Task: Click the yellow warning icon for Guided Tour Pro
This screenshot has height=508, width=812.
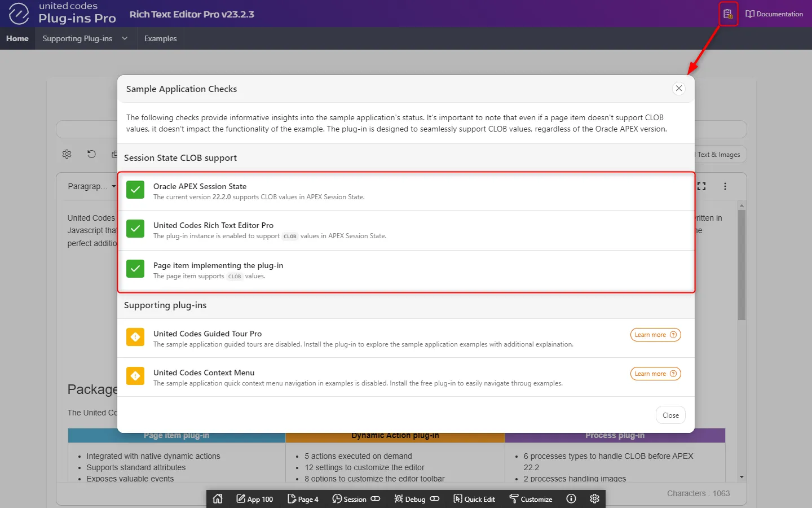Action: [x=135, y=338]
